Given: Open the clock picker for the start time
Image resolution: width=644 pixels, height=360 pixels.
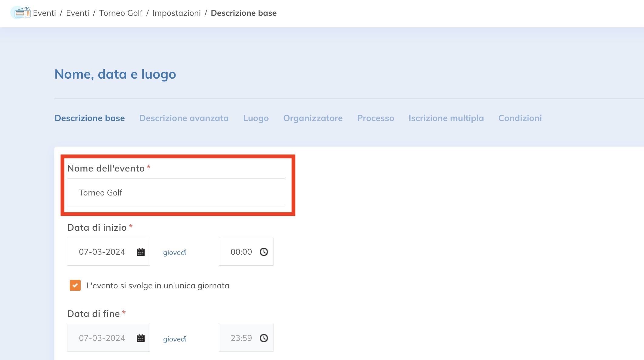Looking at the screenshot, I should click(263, 252).
